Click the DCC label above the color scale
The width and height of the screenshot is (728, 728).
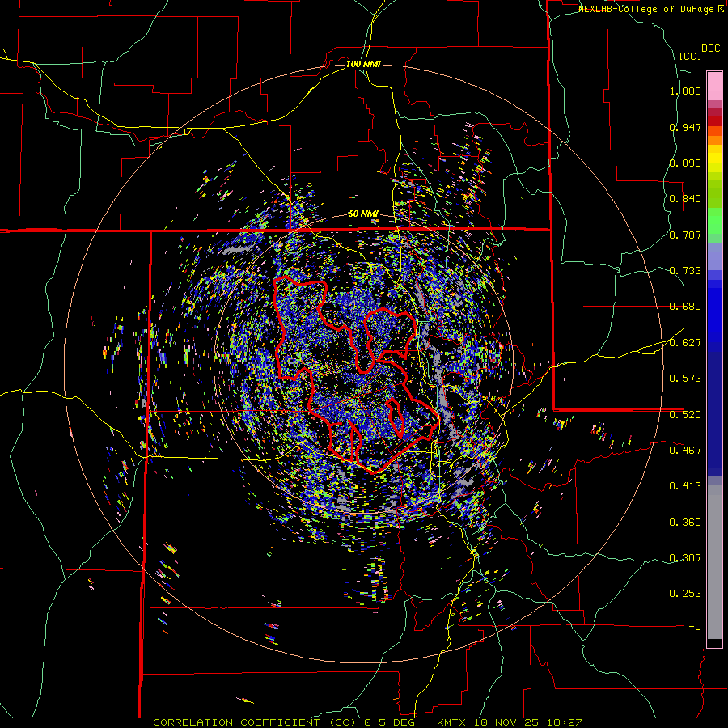coord(710,49)
